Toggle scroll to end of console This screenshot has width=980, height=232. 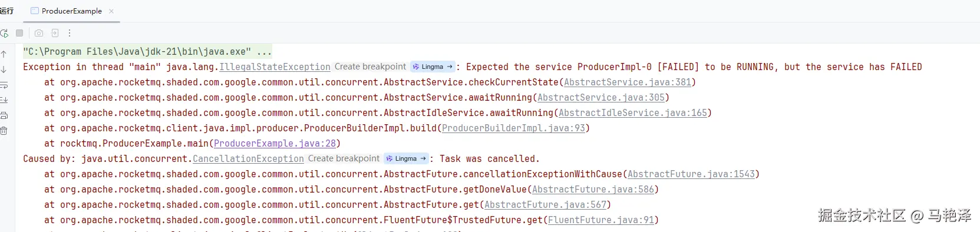coord(4,100)
